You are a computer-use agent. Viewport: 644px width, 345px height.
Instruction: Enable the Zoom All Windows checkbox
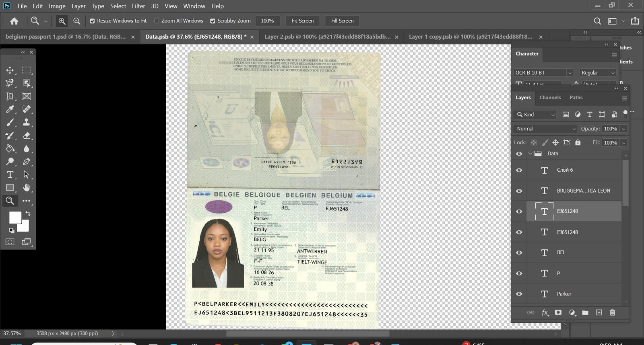[157, 21]
